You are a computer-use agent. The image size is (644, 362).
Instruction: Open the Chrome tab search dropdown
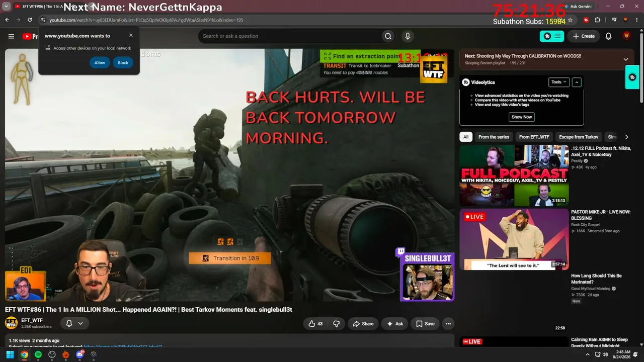click(7, 7)
